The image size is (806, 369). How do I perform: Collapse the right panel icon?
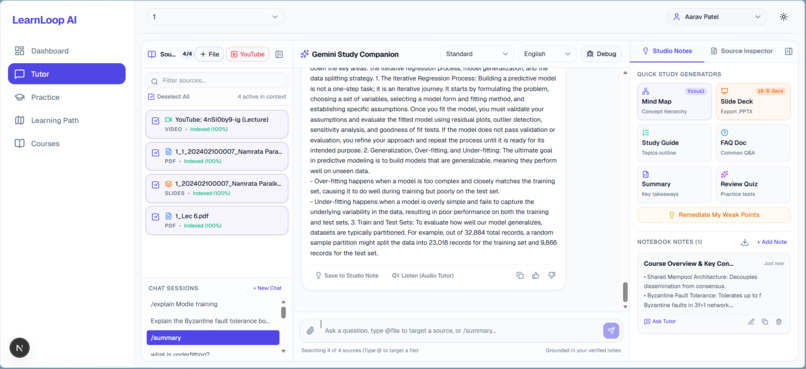tap(789, 51)
